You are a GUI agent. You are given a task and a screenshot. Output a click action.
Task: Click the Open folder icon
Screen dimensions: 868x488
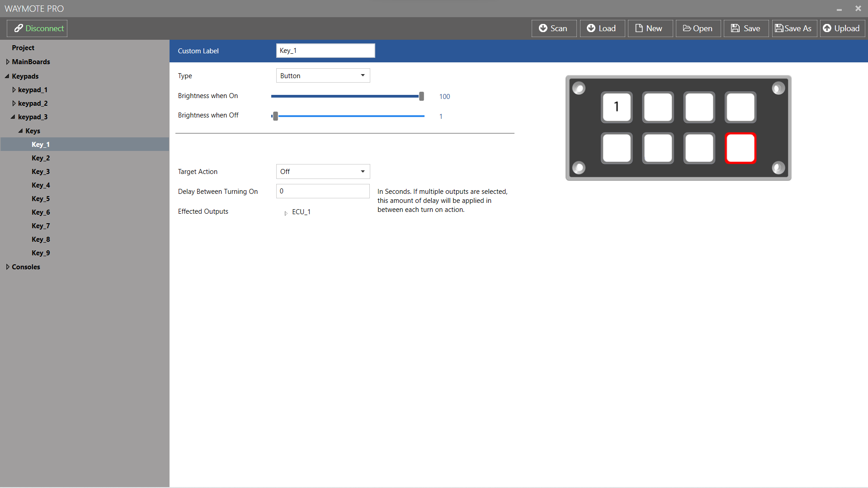687,28
